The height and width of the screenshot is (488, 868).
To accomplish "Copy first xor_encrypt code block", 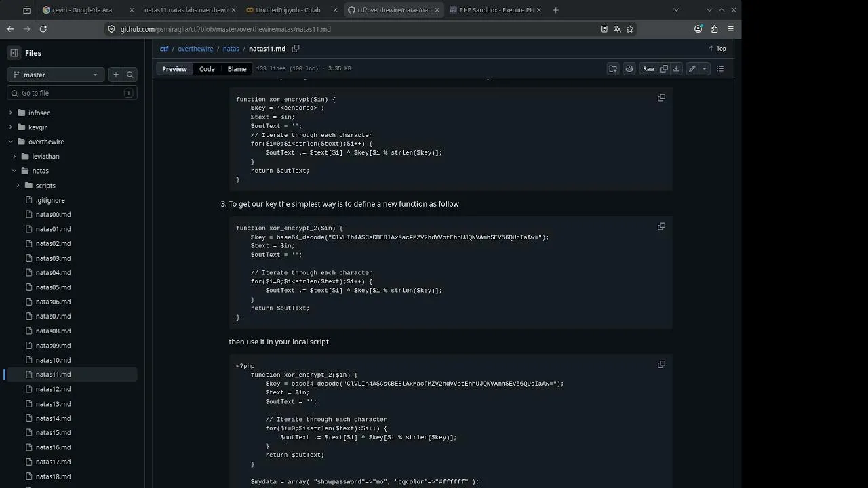I will (x=661, y=98).
